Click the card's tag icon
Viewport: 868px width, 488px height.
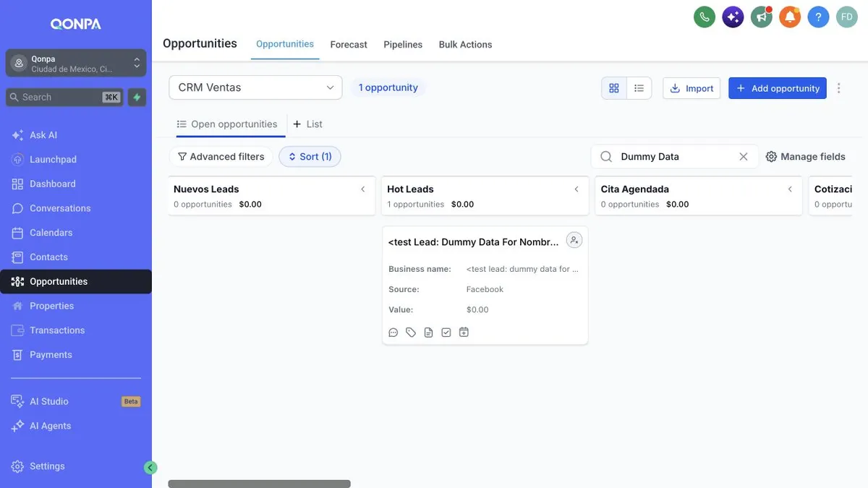click(x=411, y=333)
